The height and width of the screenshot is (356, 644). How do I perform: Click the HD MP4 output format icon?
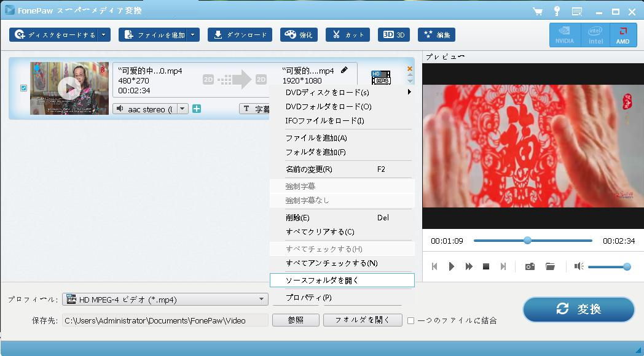pos(381,77)
